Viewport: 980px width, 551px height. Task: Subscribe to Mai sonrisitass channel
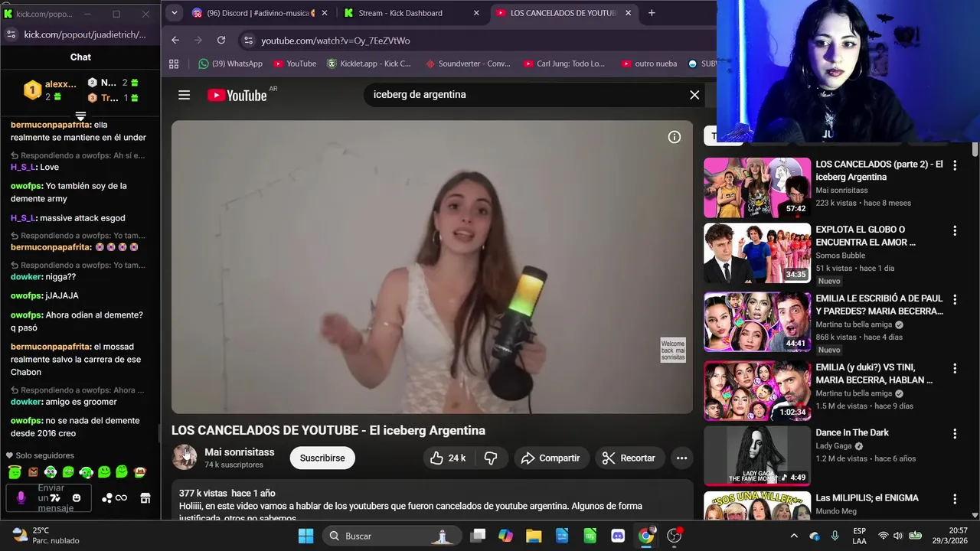tap(322, 458)
